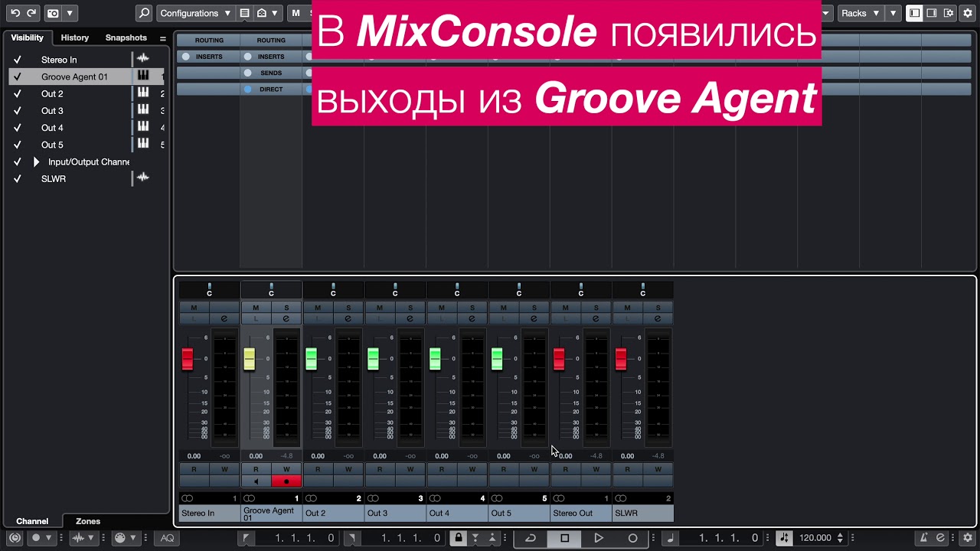Solo the SLWR channel
Viewport: 980px width, 551px height.
(658, 308)
